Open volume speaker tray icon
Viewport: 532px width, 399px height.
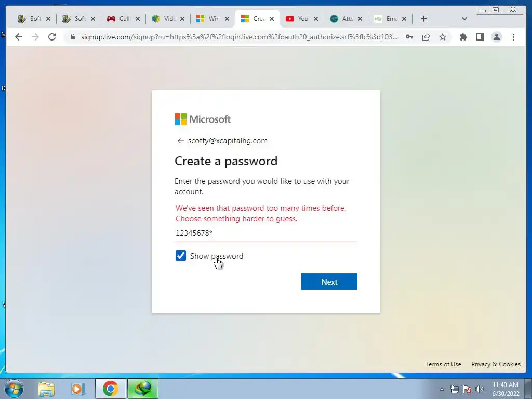480,389
